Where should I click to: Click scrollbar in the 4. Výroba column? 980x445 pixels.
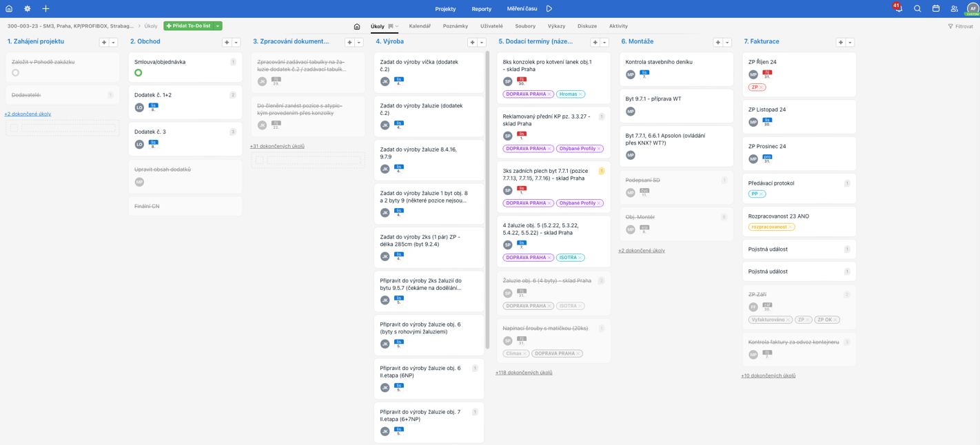488,200
